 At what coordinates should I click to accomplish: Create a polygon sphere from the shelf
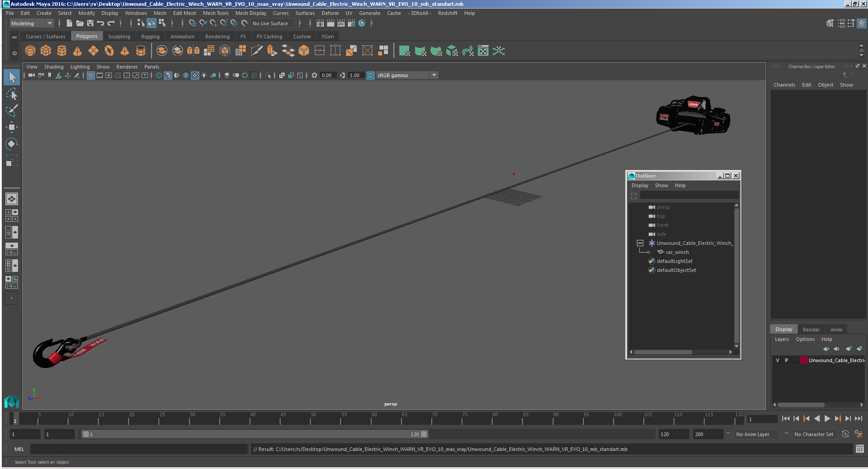(x=30, y=51)
